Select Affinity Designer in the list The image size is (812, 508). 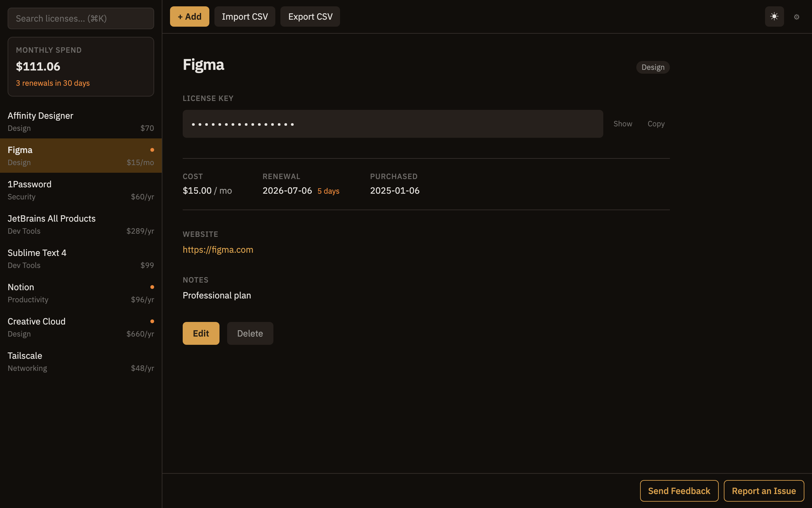(81, 121)
